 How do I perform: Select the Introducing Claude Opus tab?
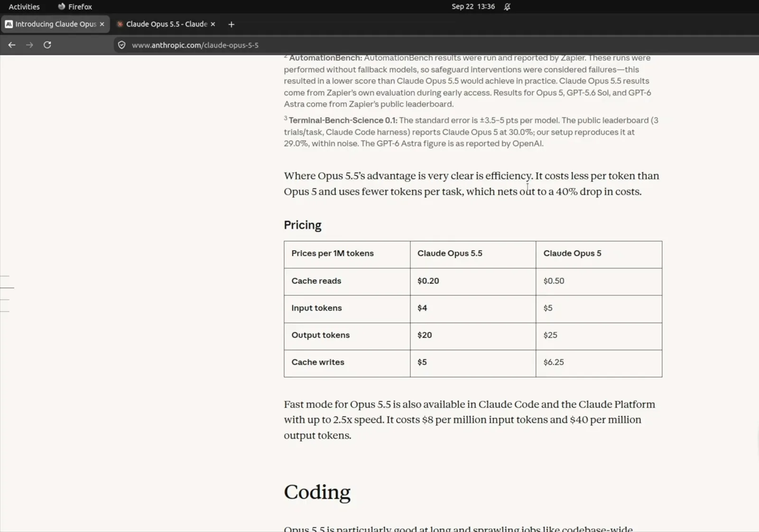coord(56,24)
